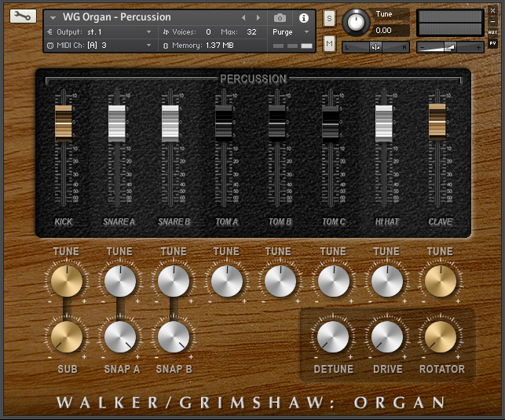The image size is (505, 420).
Task: Click the output level meter display
Action: (x=450, y=23)
